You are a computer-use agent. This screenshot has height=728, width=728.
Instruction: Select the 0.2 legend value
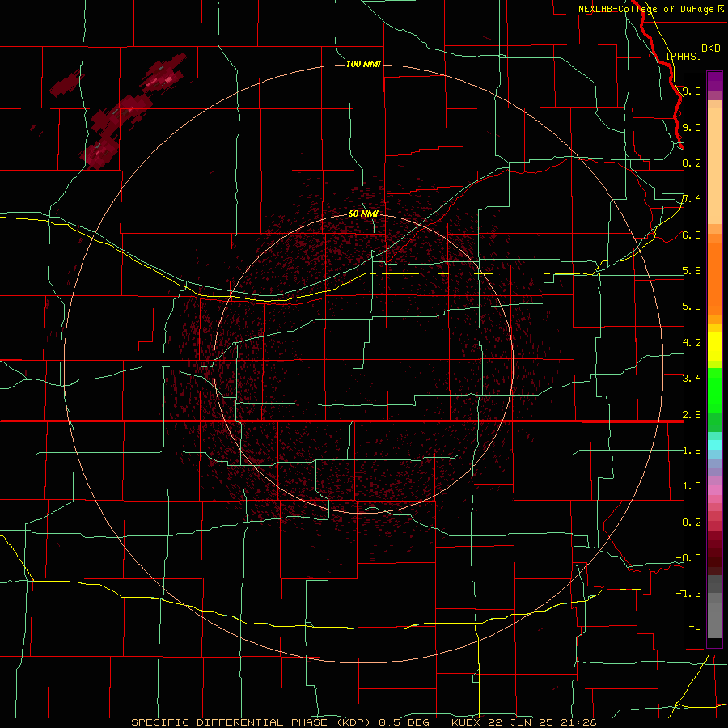click(x=692, y=522)
